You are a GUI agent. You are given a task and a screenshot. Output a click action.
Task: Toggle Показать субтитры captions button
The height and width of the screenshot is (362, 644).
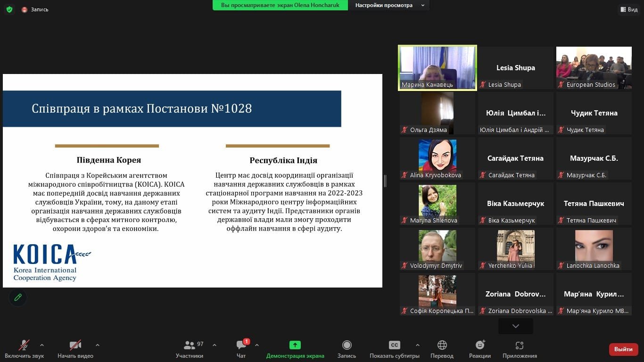click(x=395, y=349)
